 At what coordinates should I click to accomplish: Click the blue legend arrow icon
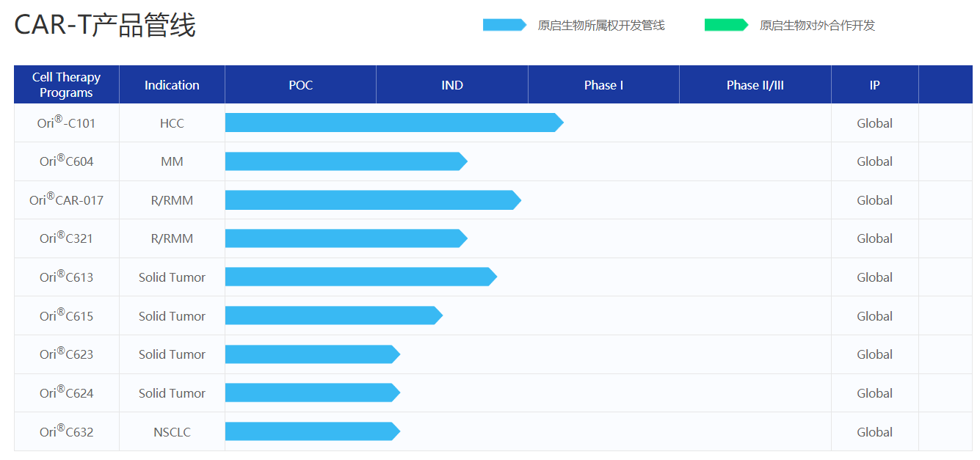pyautogui.click(x=504, y=25)
